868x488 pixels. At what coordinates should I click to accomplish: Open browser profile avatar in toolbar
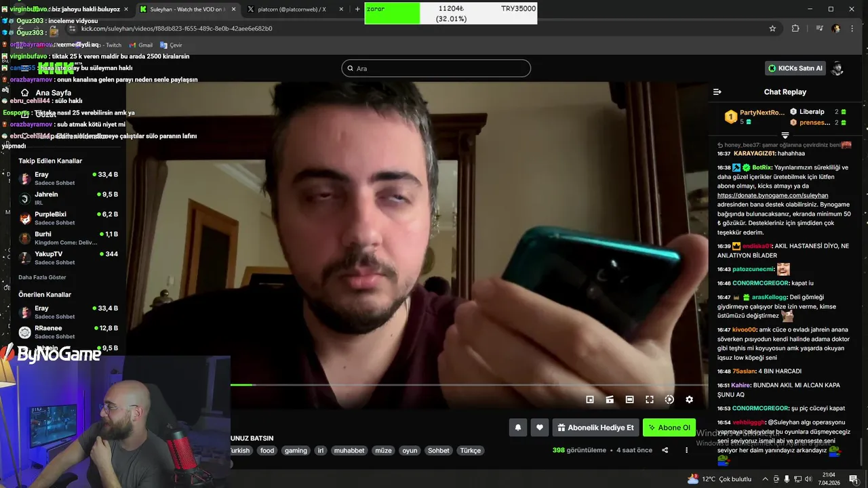point(835,28)
